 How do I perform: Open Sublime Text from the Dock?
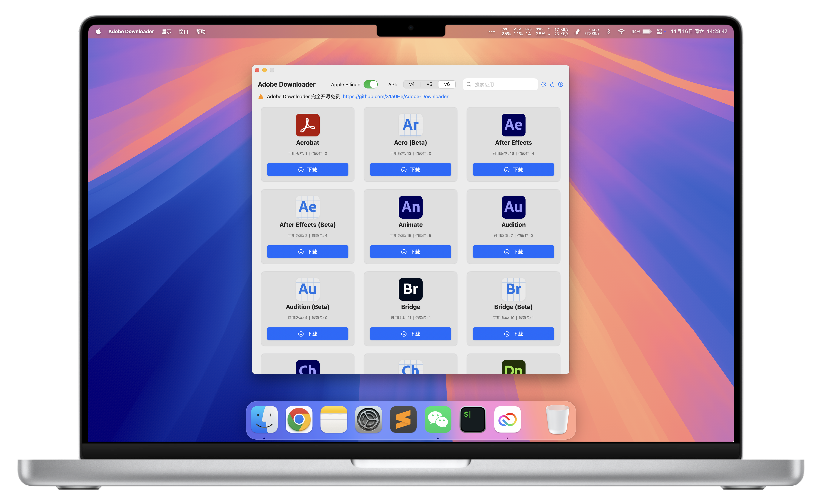[403, 419]
